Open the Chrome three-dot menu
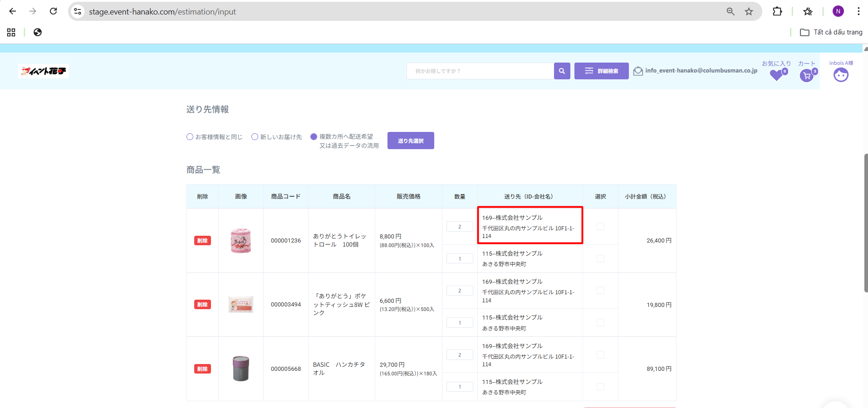This screenshot has width=868, height=408. tap(858, 11)
